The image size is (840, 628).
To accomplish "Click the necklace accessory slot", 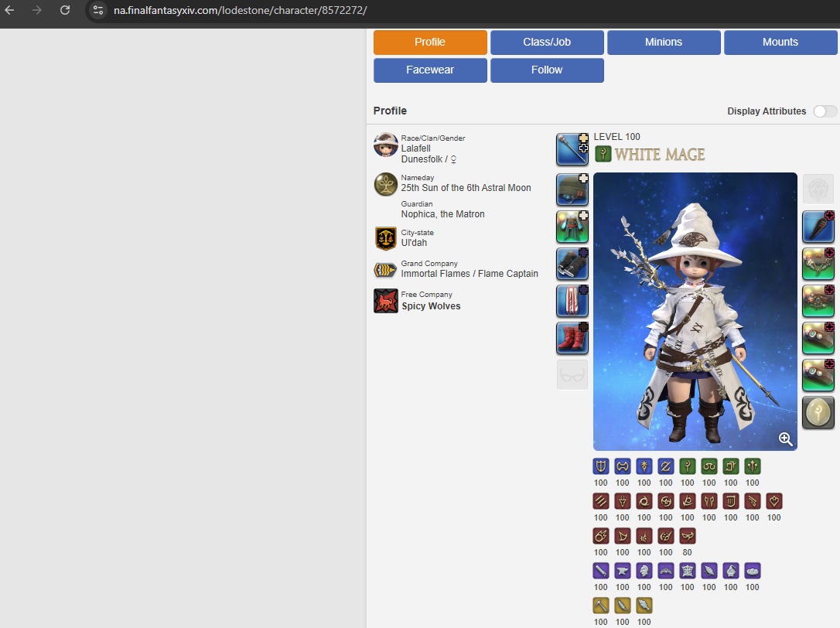I will click(x=818, y=265).
